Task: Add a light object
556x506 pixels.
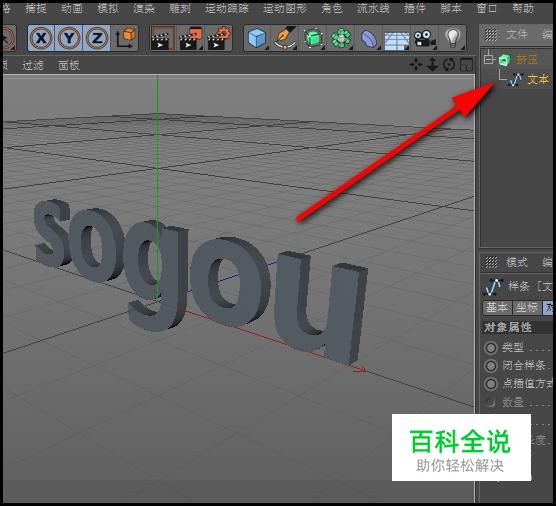Action: click(x=452, y=38)
